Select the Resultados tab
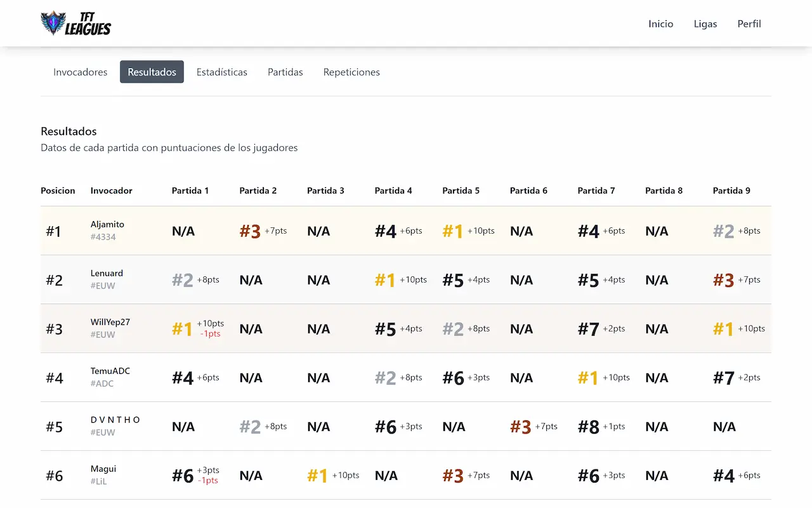Viewport: 812px width, 508px height. pyautogui.click(x=152, y=72)
